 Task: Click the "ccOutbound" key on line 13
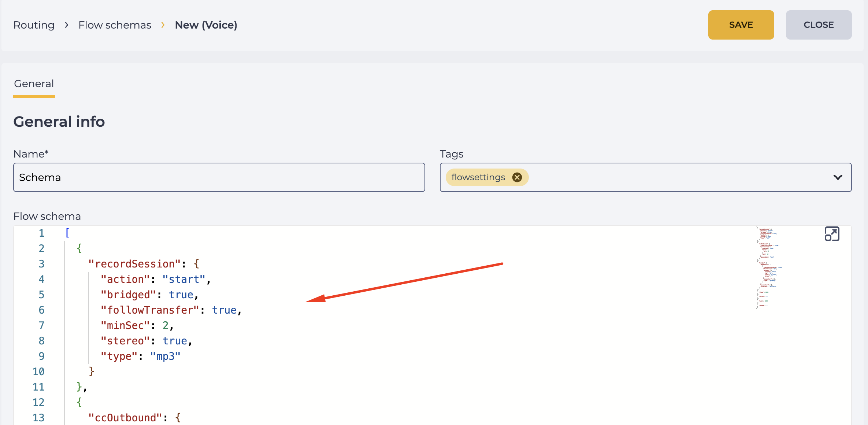[x=125, y=418]
